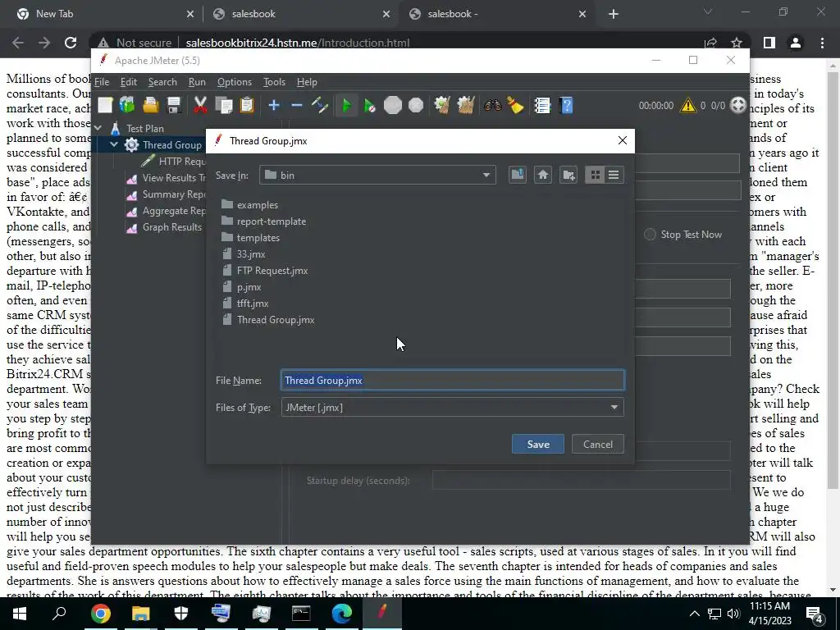Click the Cancel button in dialog
Screen dimensions: 840x630
coord(598,444)
